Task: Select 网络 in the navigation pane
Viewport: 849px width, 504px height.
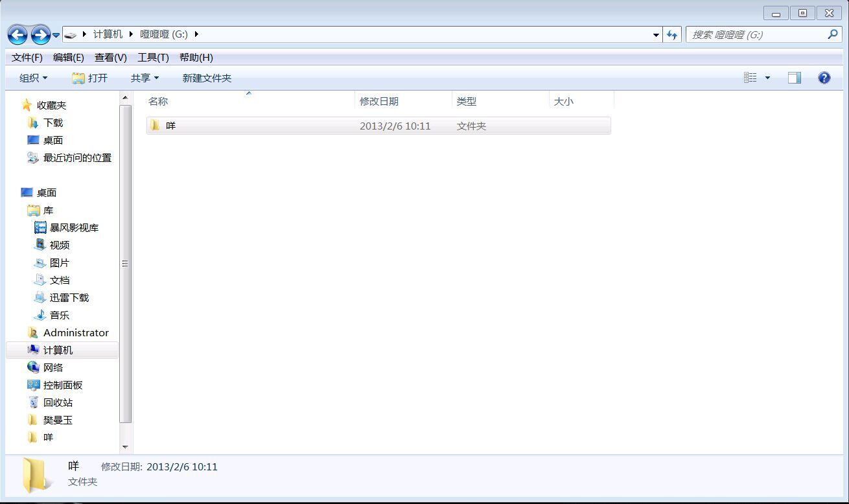Action: tap(52, 367)
